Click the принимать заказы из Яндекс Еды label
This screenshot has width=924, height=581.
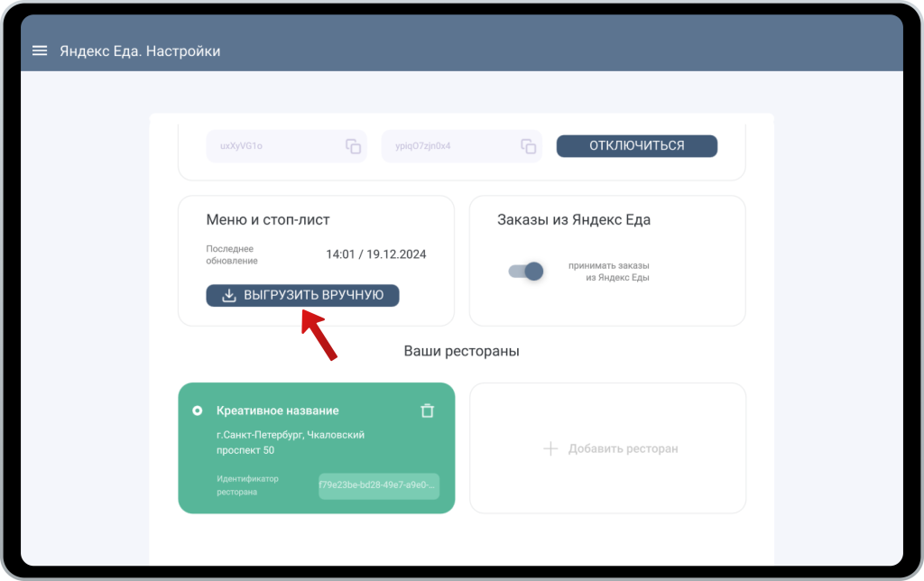click(x=609, y=272)
